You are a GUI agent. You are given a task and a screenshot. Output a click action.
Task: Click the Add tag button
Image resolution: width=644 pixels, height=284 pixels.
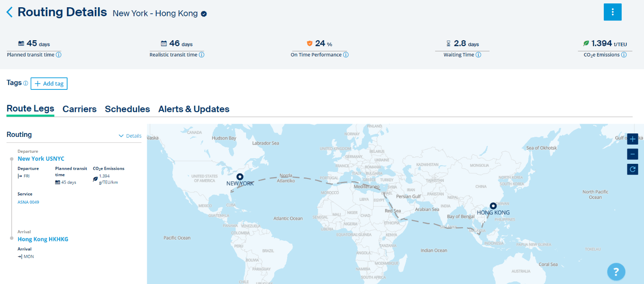tap(49, 84)
